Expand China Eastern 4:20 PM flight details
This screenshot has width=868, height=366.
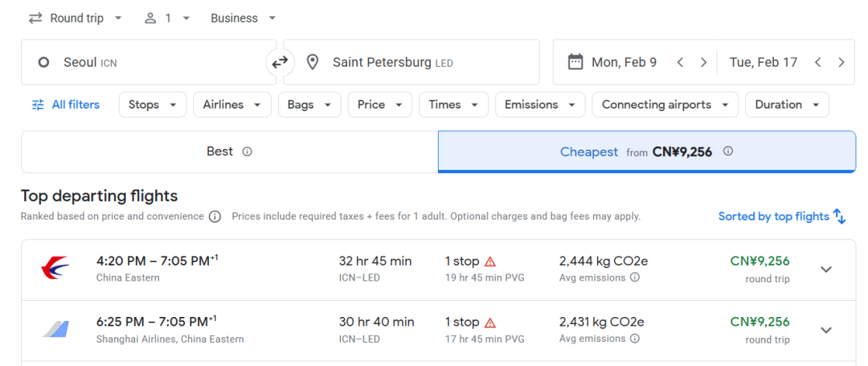(x=826, y=269)
